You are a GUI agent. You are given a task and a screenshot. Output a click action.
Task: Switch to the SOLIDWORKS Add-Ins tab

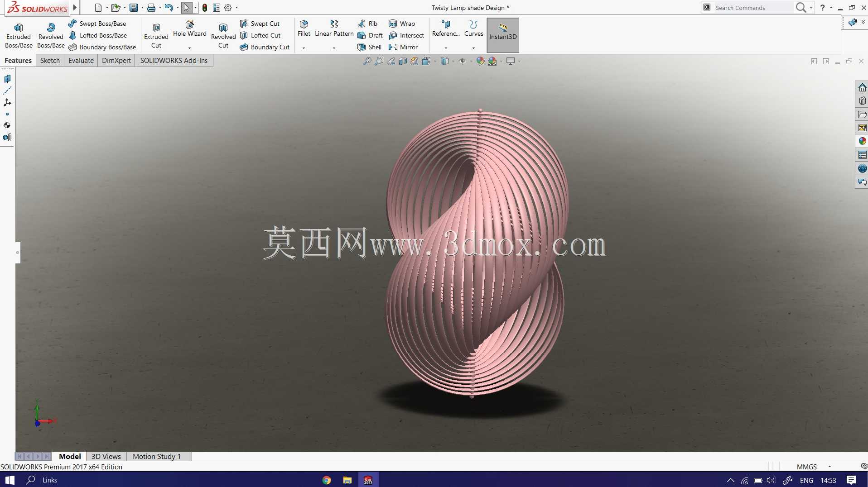(x=174, y=61)
